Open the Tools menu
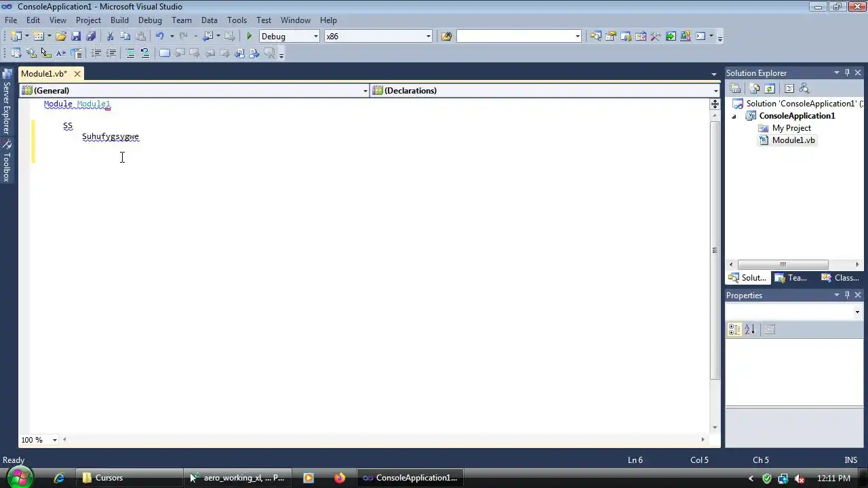Screen dimensions: 868x488 [237, 20]
